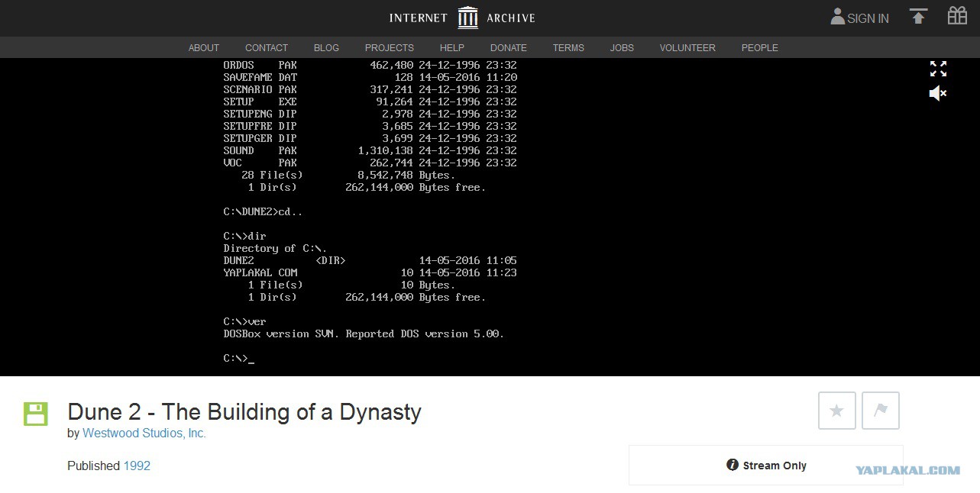This screenshot has width=980, height=493.
Task: Click the DOSBox version SVN line
Action: 364,333
